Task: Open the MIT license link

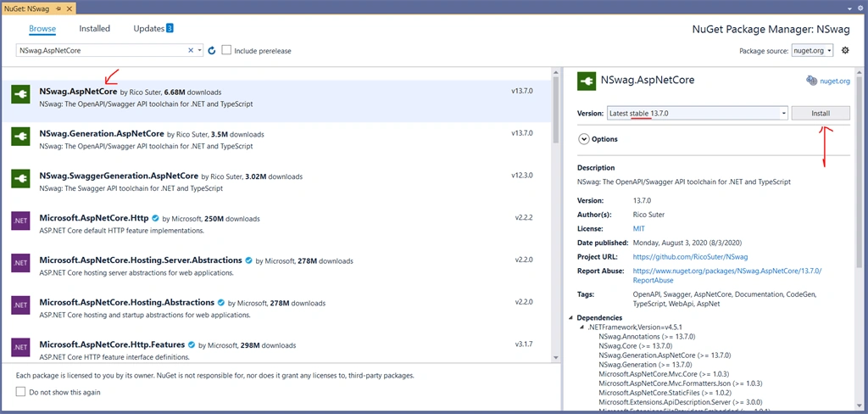Action: 639,228
